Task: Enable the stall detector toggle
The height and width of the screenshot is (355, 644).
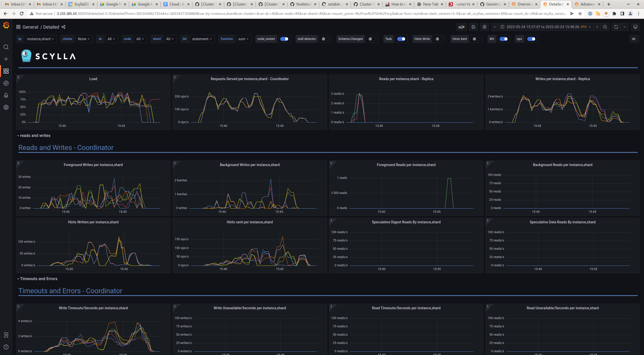Action: point(325,39)
